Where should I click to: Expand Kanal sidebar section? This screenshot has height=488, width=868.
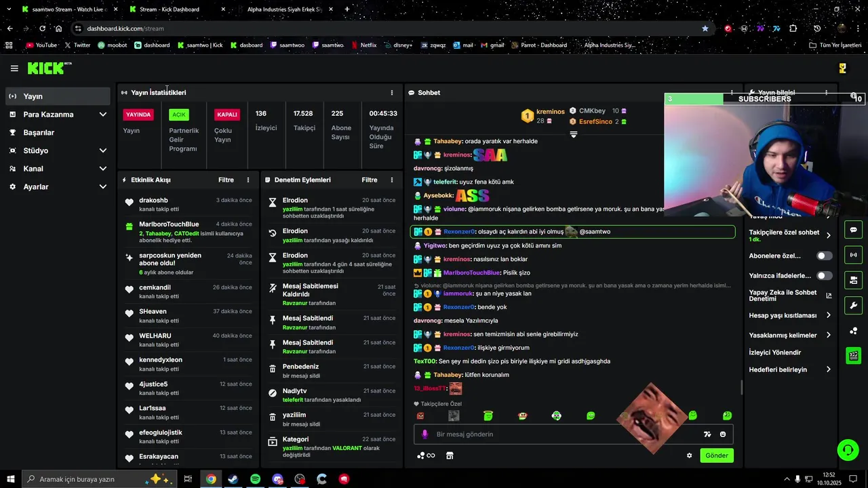point(58,169)
